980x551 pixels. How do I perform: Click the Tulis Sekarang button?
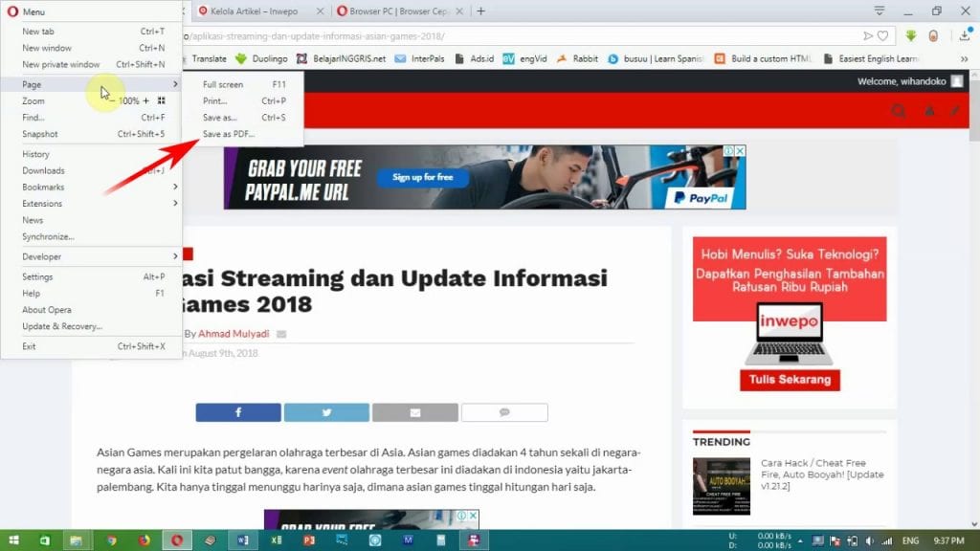point(790,380)
